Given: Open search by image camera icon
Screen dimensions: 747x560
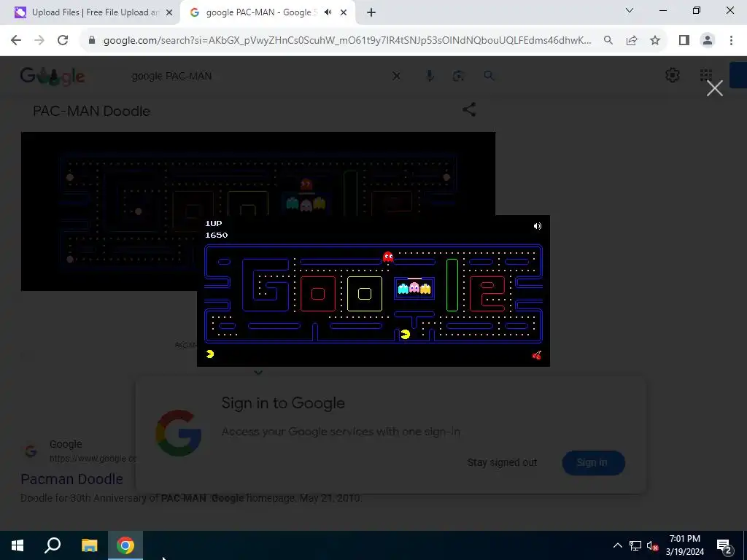Looking at the screenshot, I should 458,76.
